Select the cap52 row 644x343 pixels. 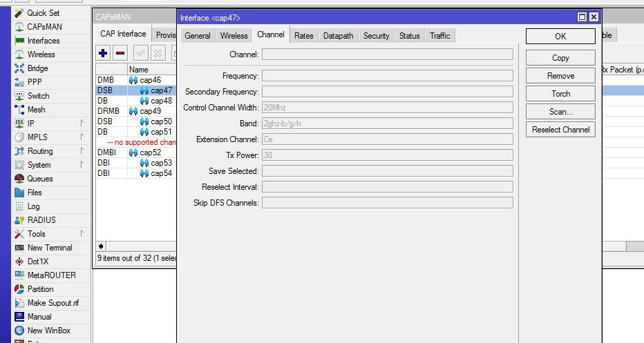click(136, 153)
